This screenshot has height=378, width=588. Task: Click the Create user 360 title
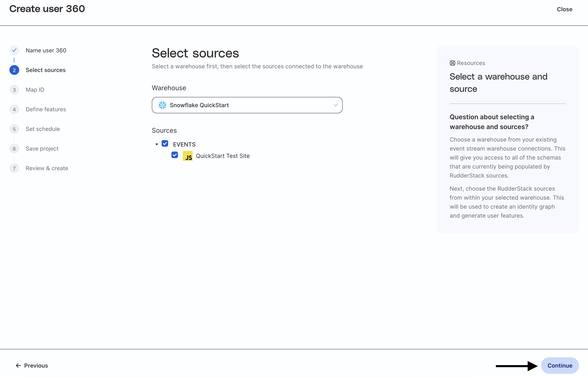point(47,9)
